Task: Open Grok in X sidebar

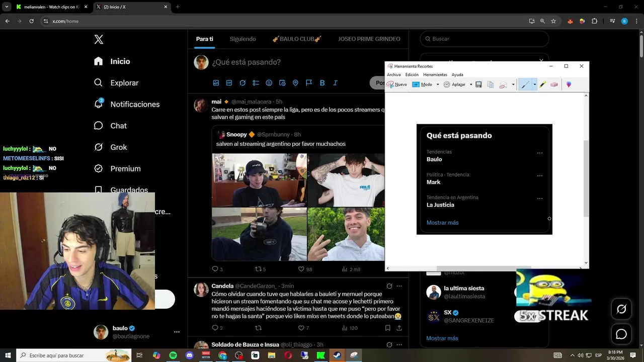Action: click(110, 147)
